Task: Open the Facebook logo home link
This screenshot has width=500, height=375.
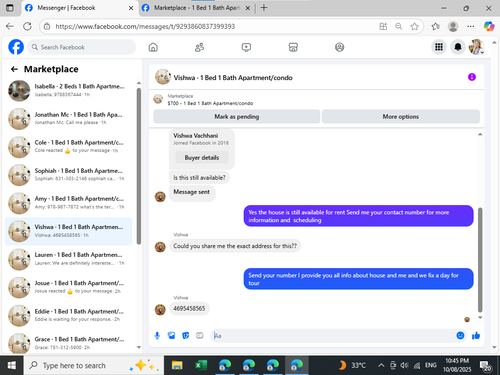Action: (x=16, y=47)
